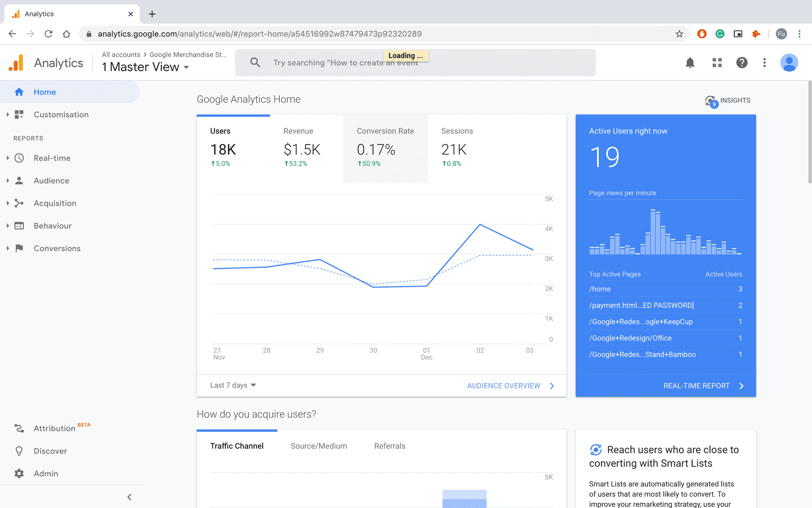
Task: Collapse the sidebar with the chevron arrow
Action: click(x=129, y=497)
